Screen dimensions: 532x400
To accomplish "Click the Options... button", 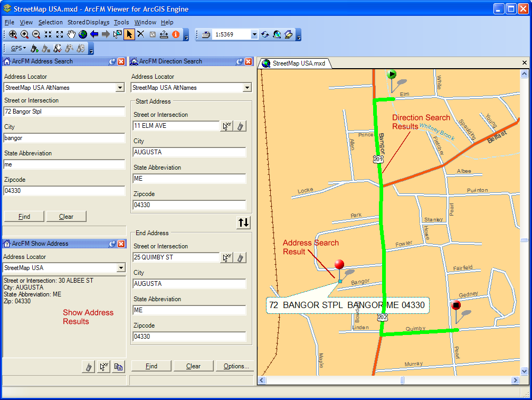I will pyautogui.click(x=236, y=366).
